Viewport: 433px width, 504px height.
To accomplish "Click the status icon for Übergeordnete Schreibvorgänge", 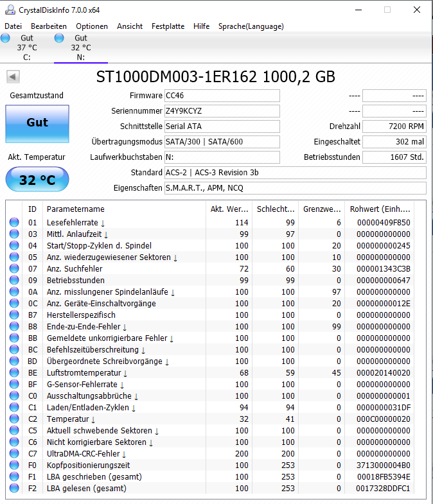I will point(14,361).
